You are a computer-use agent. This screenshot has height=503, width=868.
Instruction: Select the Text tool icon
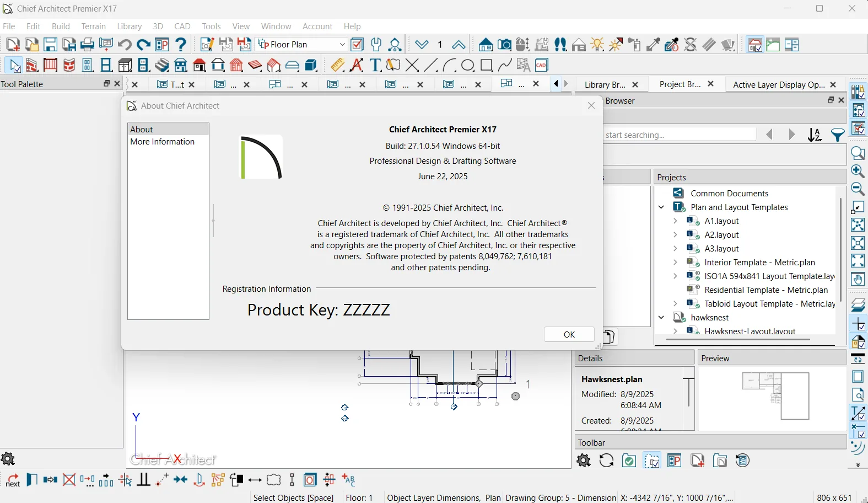click(x=375, y=65)
